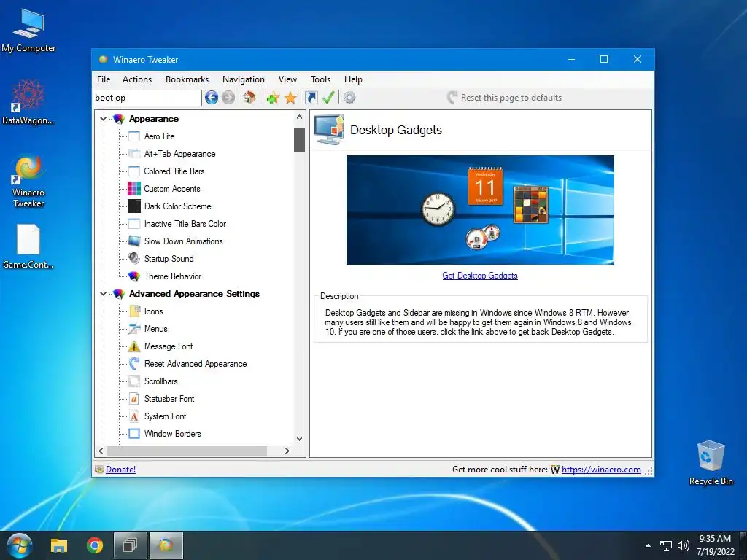Click Reset this page to defaults

point(504,98)
